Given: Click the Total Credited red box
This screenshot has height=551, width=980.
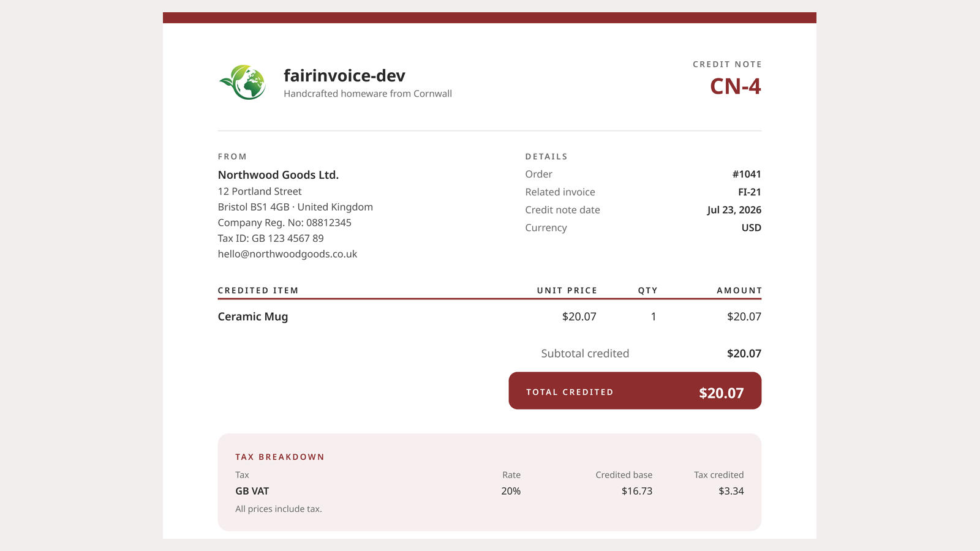Looking at the screenshot, I should click(x=635, y=391).
